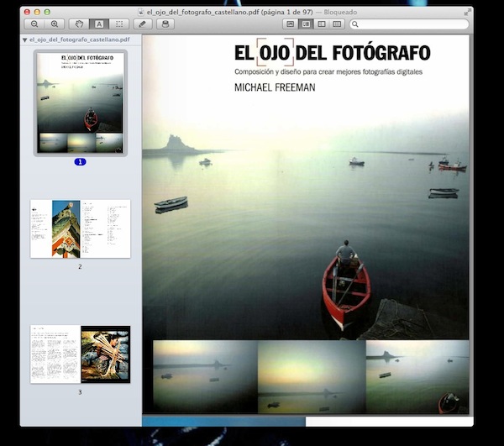This screenshot has height=446, width=504.
Task: Choose the rectangular selection tool
Action: (119, 24)
